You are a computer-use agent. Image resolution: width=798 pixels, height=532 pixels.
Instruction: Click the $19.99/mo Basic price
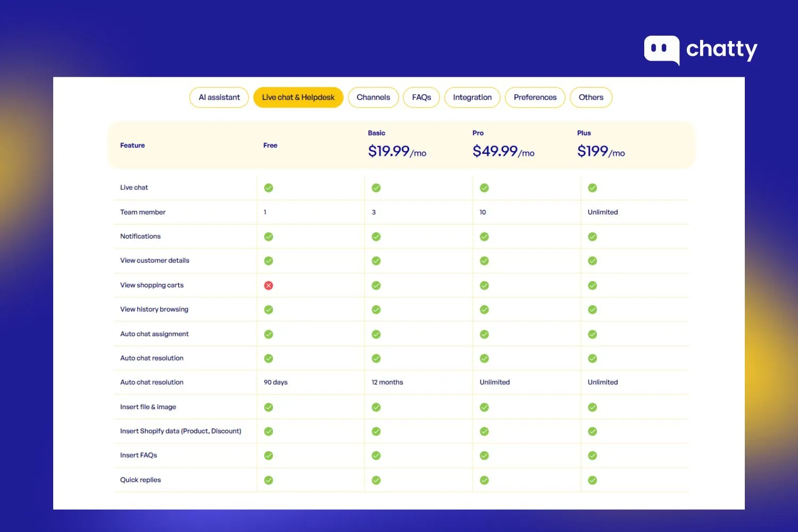click(x=397, y=152)
